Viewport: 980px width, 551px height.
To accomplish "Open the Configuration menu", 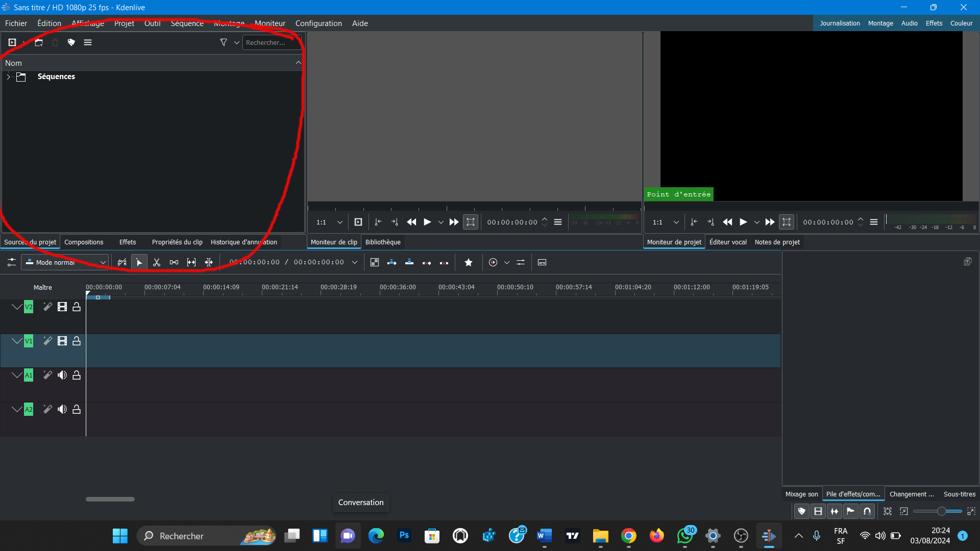I will pyautogui.click(x=318, y=23).
